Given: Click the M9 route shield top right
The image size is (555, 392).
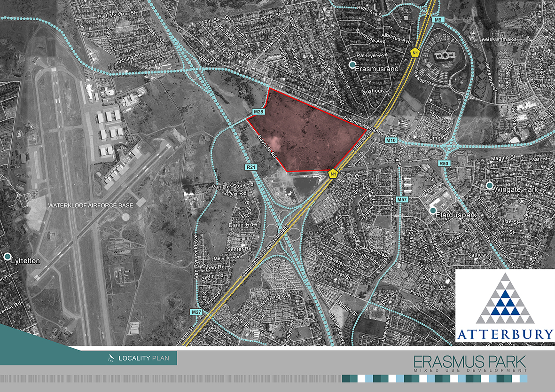Looking at the screenshot, I should click(438, 20).
